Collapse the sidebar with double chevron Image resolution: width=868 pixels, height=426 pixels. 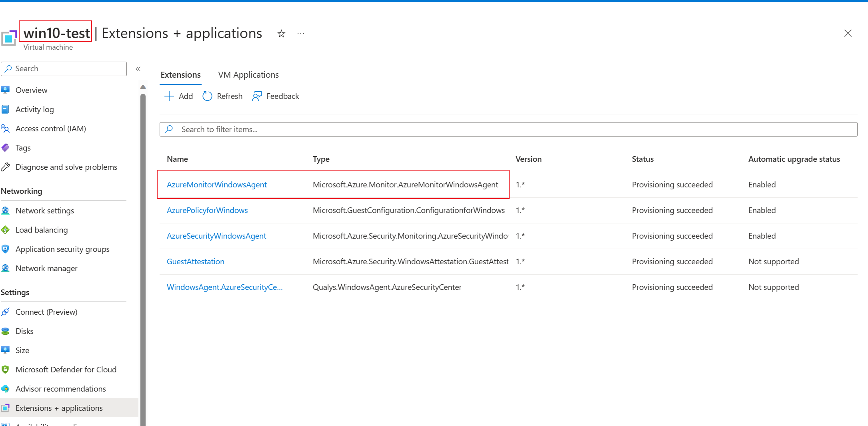coord(138,69)
